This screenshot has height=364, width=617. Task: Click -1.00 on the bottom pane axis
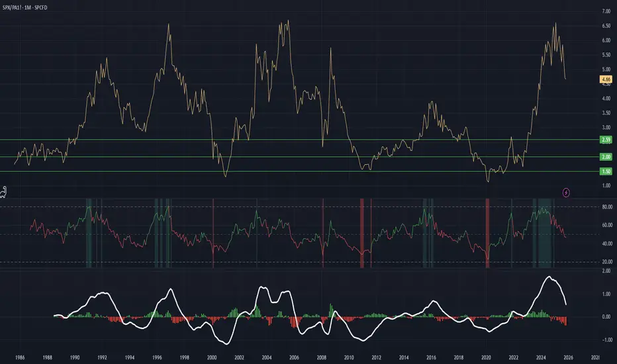tap(606, 340)
